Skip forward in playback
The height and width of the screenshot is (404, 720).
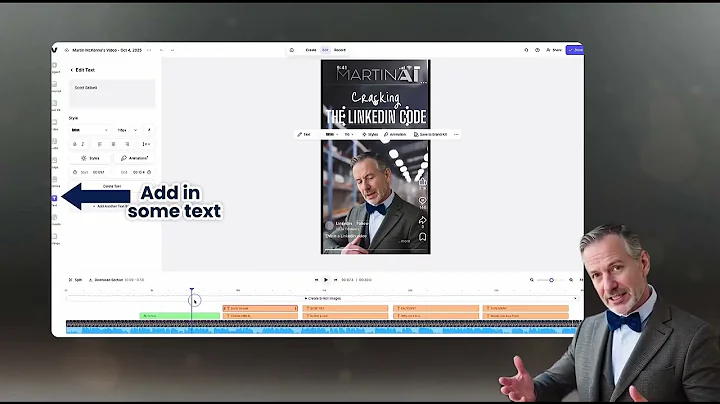pyautogui.click(x=336, y=280)
